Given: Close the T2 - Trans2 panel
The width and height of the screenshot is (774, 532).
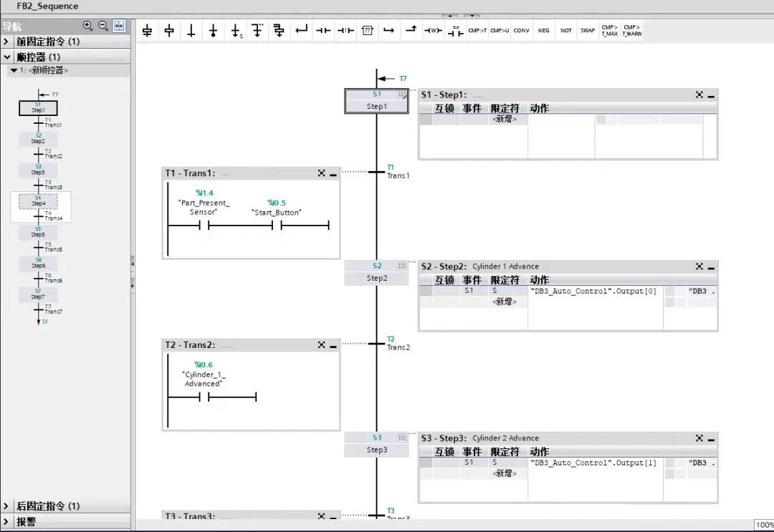Looking at the screenshot, I should [321, 344].
